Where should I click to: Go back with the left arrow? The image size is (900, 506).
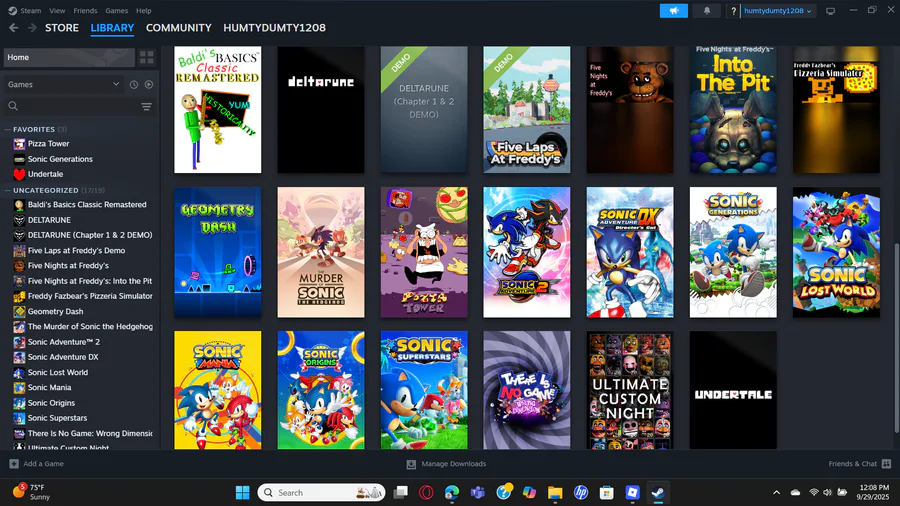coord(14,28)
